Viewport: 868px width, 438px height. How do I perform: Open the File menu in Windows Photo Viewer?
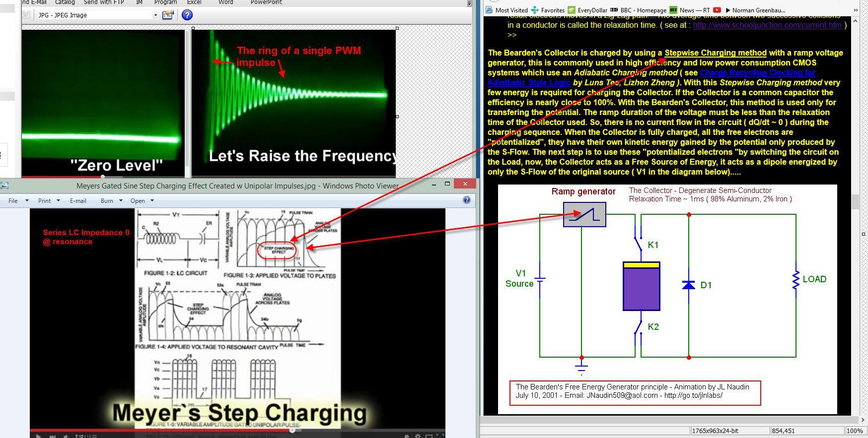(13, 201)
